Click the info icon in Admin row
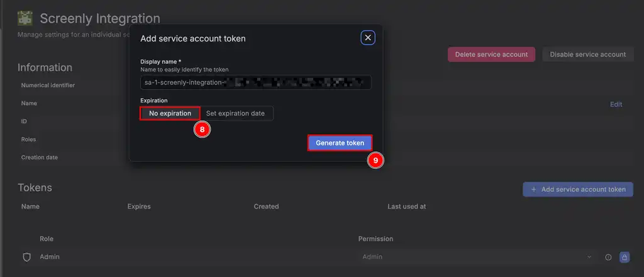This screenshot has width=644, height=277. pyautogui.click(x=608, y=258)
